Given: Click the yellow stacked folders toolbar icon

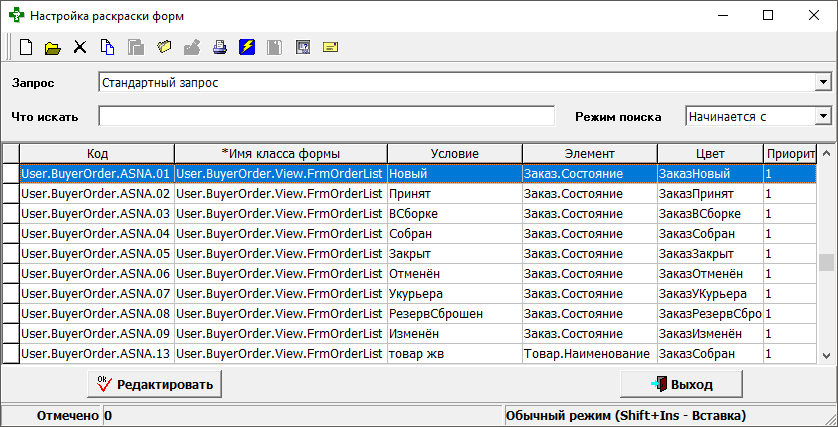Looking at the screenshot, I should (x=164, y=47).
